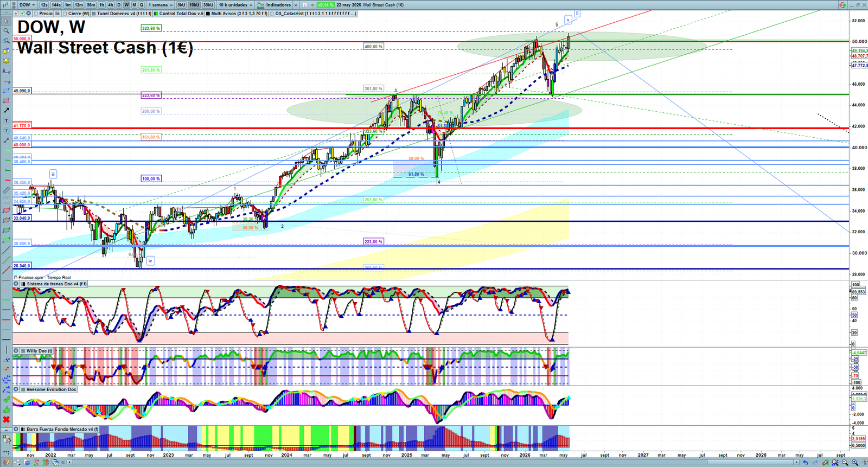Select the black arrow drawing tool
This screenshot has width=868, height=467.
[7, 111]
